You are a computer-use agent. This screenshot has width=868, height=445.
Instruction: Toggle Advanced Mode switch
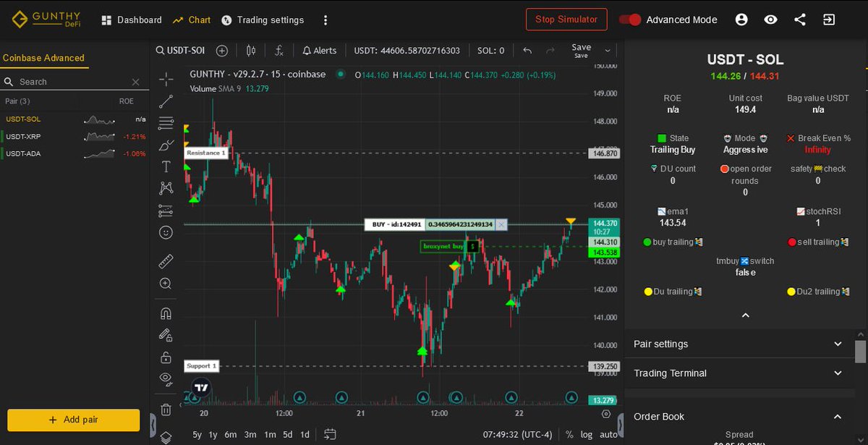630,20
